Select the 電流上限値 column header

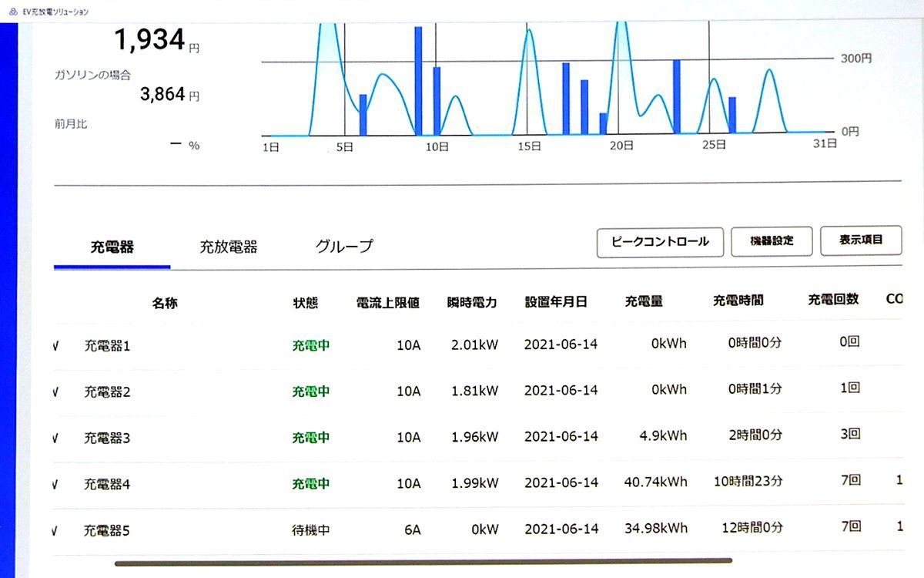(388, 303)
